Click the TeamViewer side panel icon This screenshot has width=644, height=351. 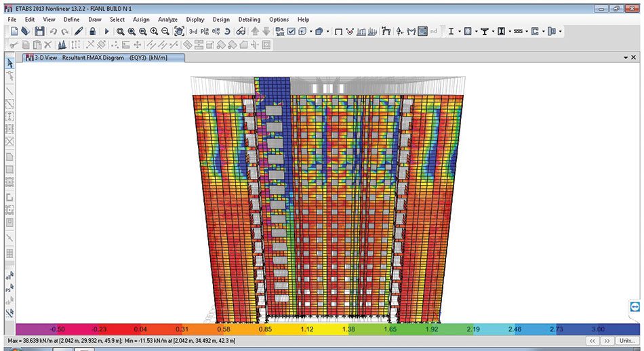635,307
